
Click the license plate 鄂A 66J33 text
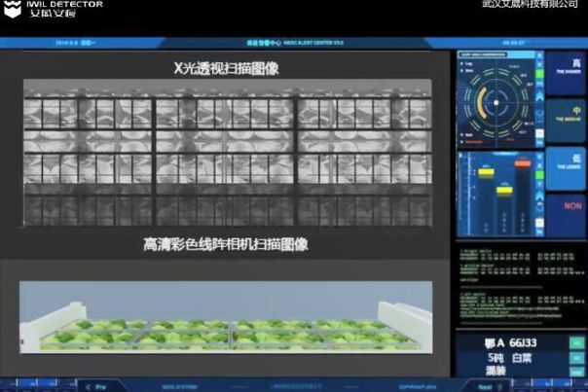pyautogui.click(x=511, y=343)
